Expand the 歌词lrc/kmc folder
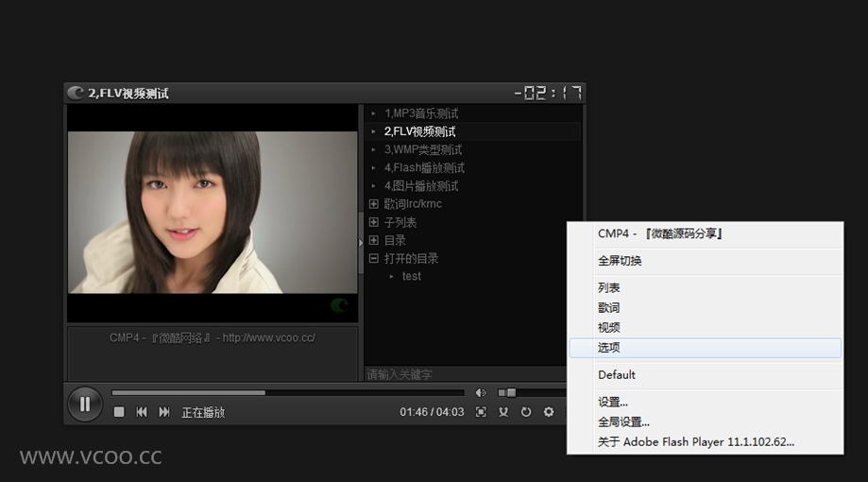Screen dimensions: 868x482 (374, 204)
